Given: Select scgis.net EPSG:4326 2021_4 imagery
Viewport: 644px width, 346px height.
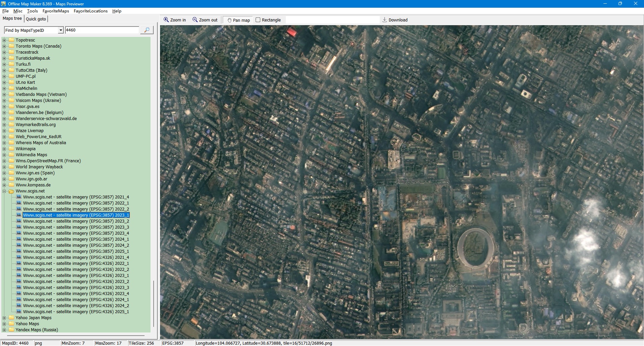Looking at the screenshot, I should pyautogui.click(x=76, y=257).
